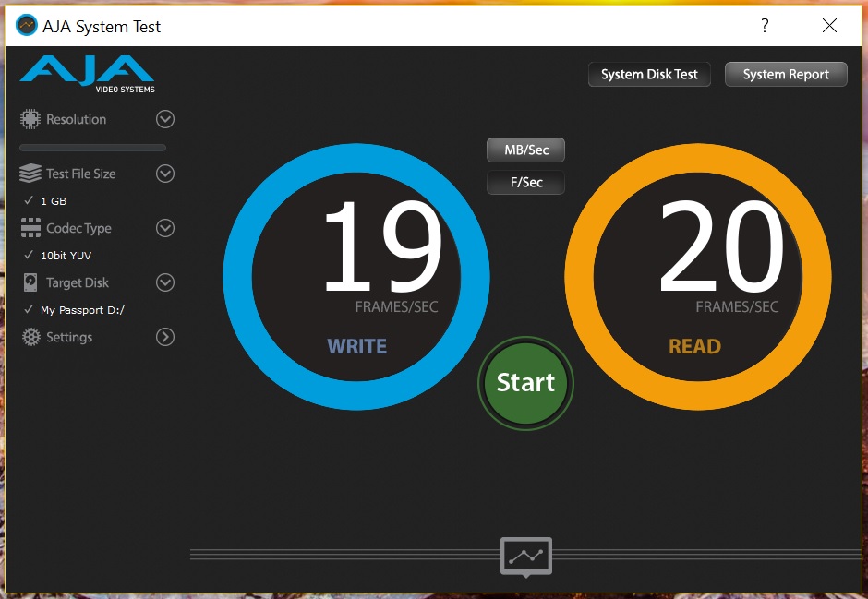Open the Settings arrow expander
This screenshot has height=599, width=868.
click(165, 337)
